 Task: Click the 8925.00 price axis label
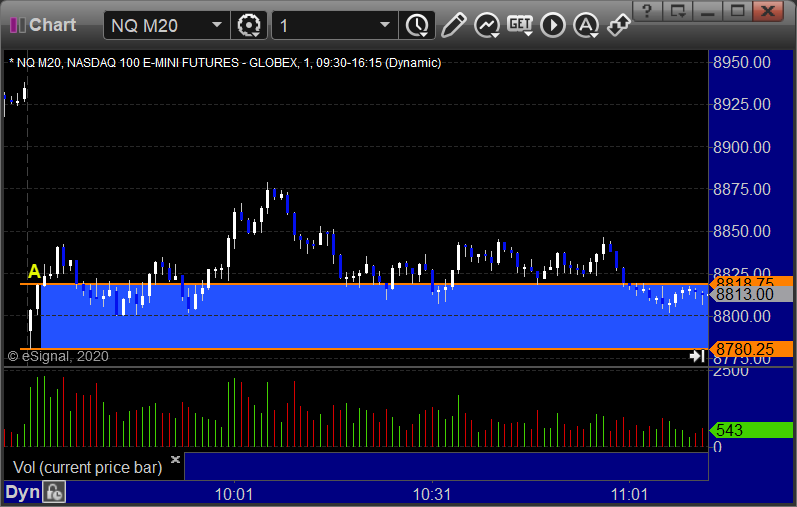pyautogui.click(x=742, y=104)
